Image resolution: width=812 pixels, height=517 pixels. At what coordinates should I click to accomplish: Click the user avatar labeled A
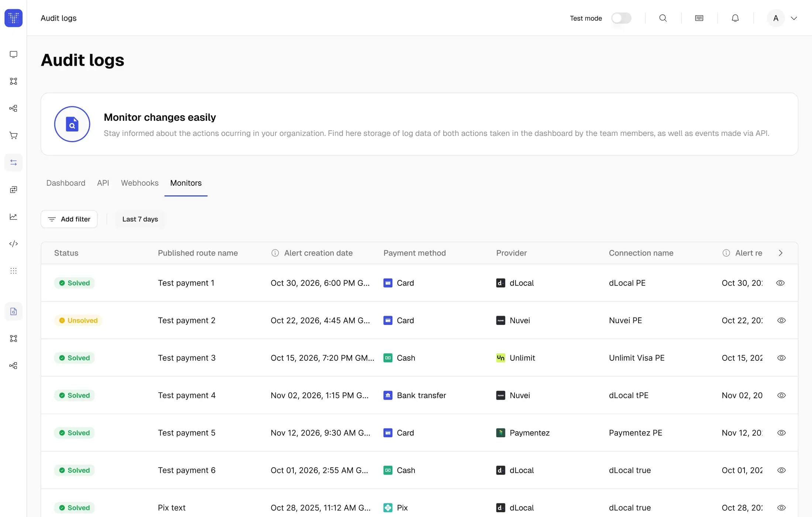776,18
